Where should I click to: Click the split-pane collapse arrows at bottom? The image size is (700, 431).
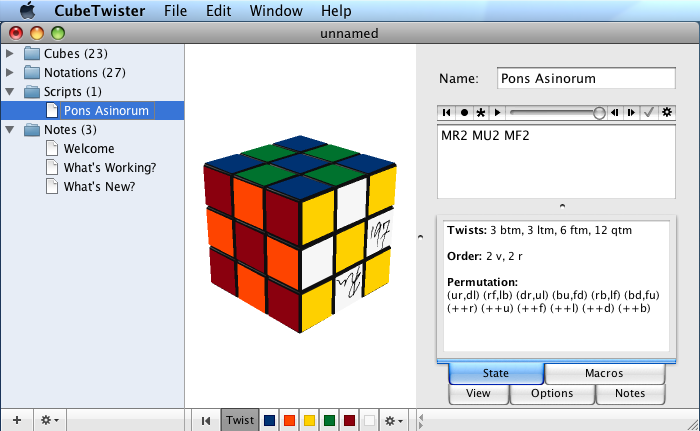(x=421, y=421)
